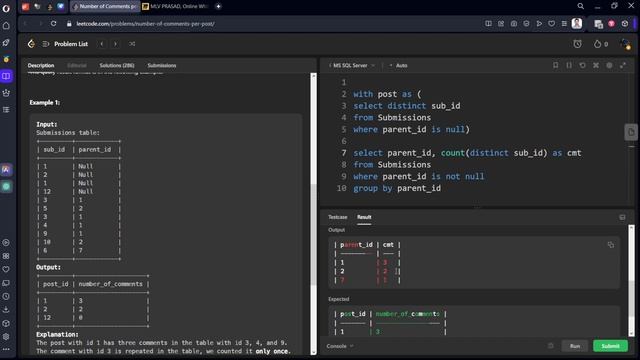640x360 pixels.
Task: Reload the page in Opera
Action: pos(53,24)
